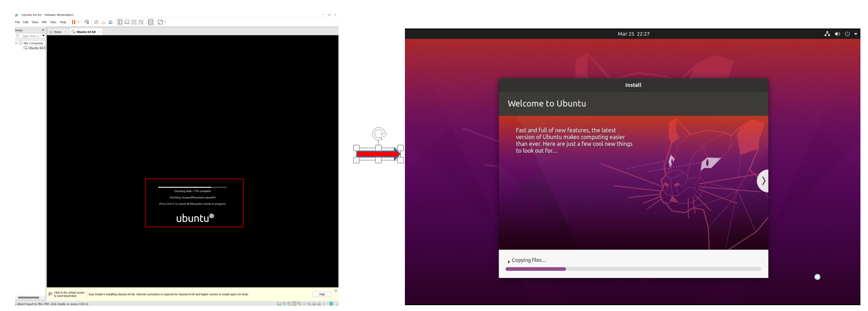Open the View menu in VMware
The height and width of the screenshot is (311, 868).
pyautogui.click(x=35, y=22)
